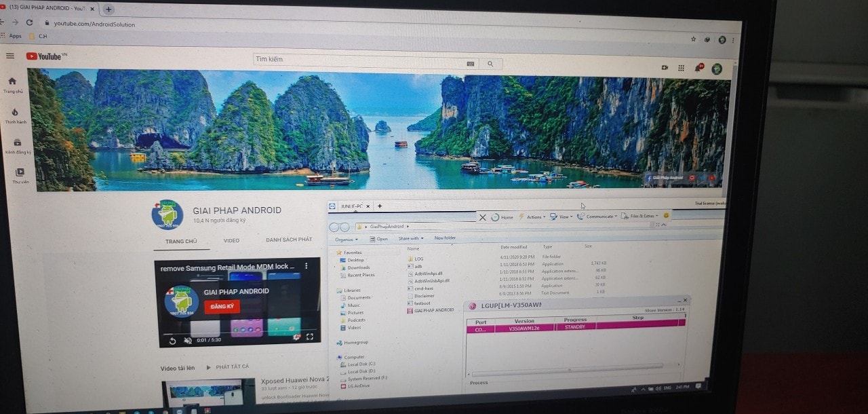Screen dimensions: 868x414
Task: Select the cmd-here file
Action: 420,288
